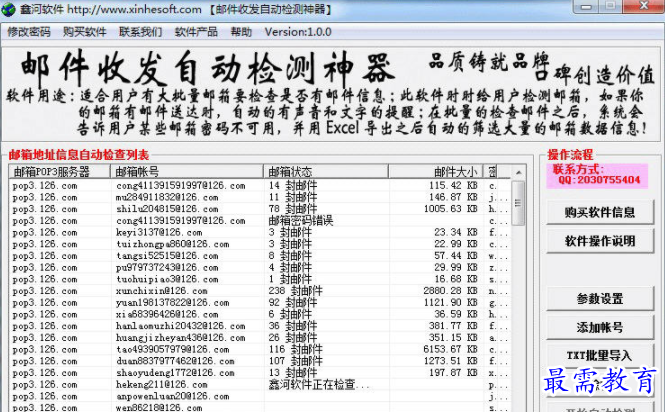The height and width of the screenshot is (412, 665).
Task: Open the 购买软件 menu
Action: [x=85, y=32]
